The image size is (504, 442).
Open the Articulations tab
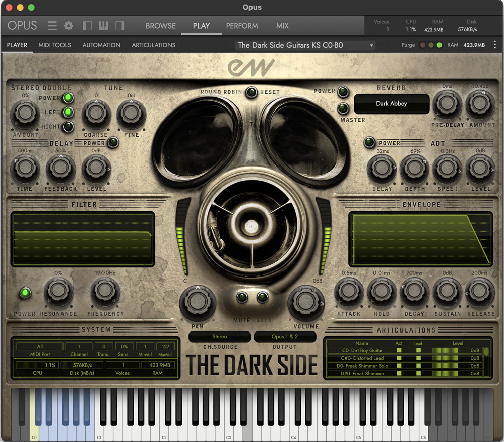tap(154, 45)
